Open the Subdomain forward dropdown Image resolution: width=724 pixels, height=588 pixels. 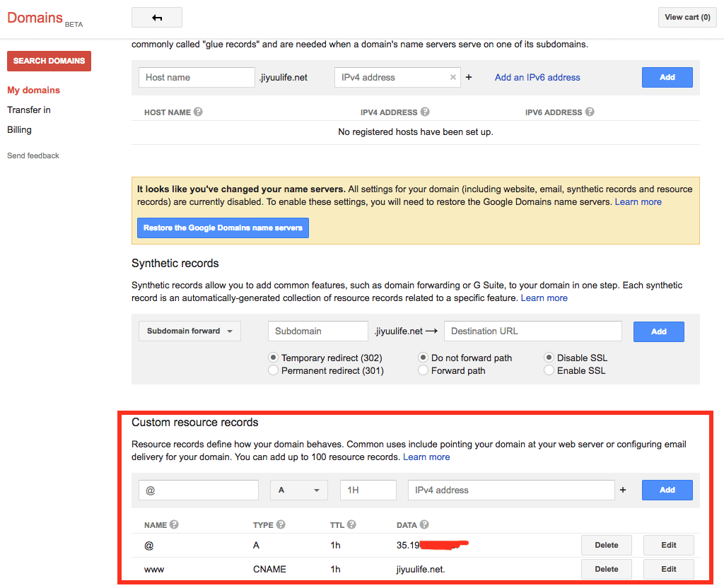coord(189,331)
